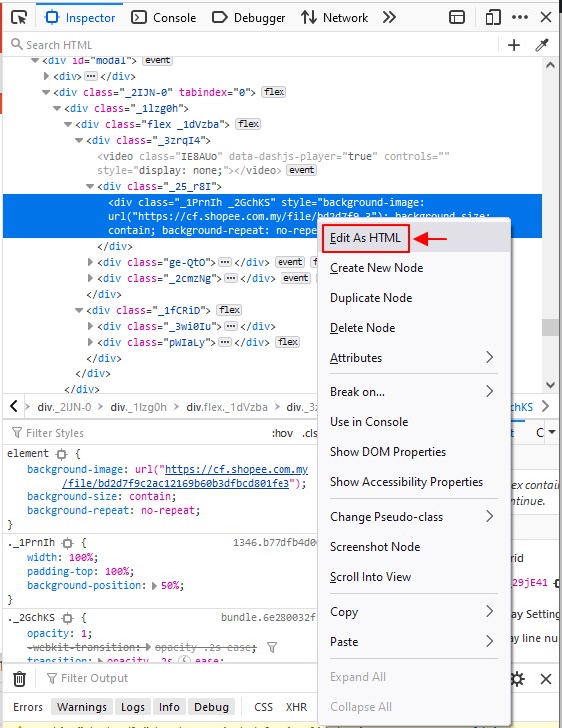Expand the collapsed div under modal
This screenshot has width=562, height=728.
(x=46, y=76)
